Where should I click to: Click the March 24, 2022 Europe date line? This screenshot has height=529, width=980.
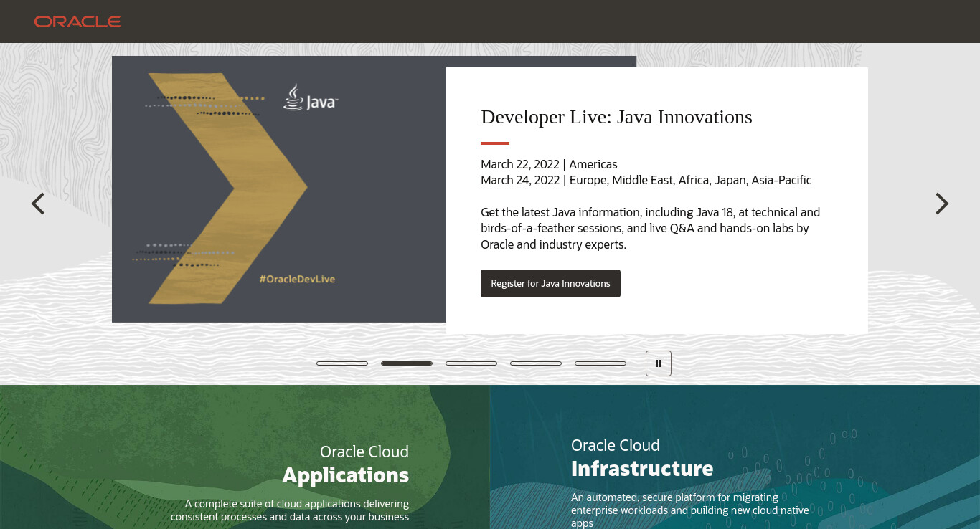[646, 180]
